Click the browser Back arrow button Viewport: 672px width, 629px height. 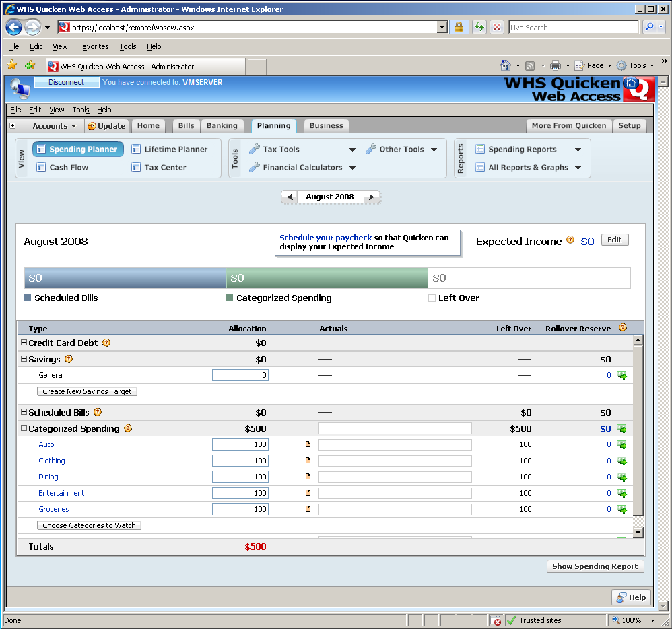13,28
